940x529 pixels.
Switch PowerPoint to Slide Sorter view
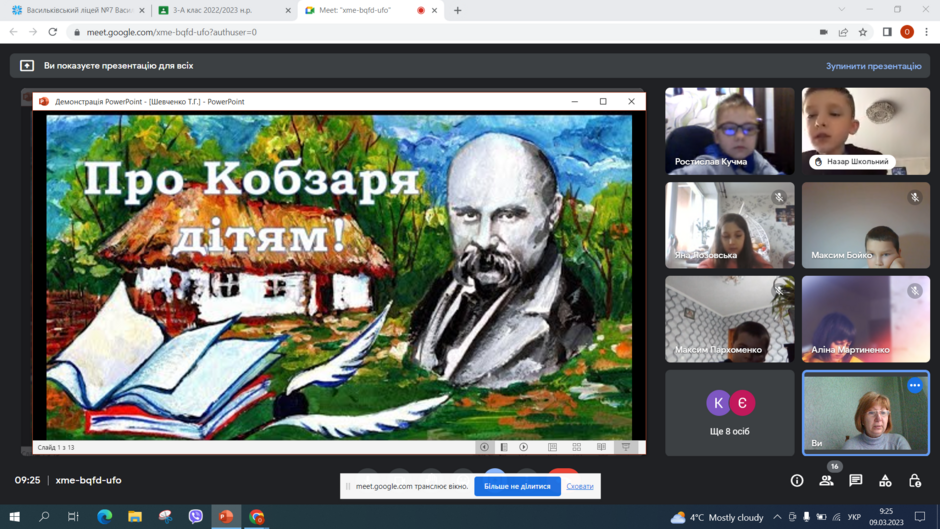(577, 447)
